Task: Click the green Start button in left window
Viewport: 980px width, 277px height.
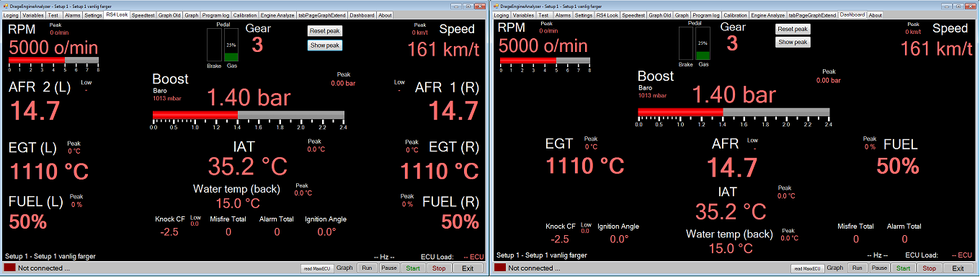Action: [413, 268]
